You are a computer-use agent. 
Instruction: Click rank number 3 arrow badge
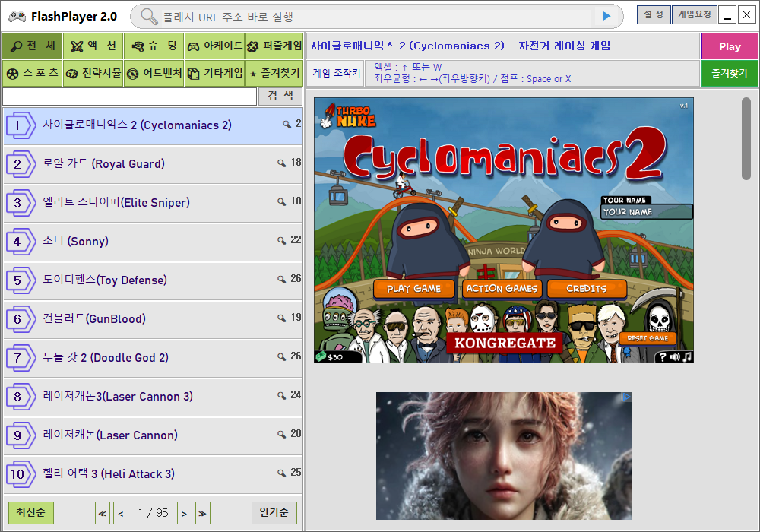[21, 203]
